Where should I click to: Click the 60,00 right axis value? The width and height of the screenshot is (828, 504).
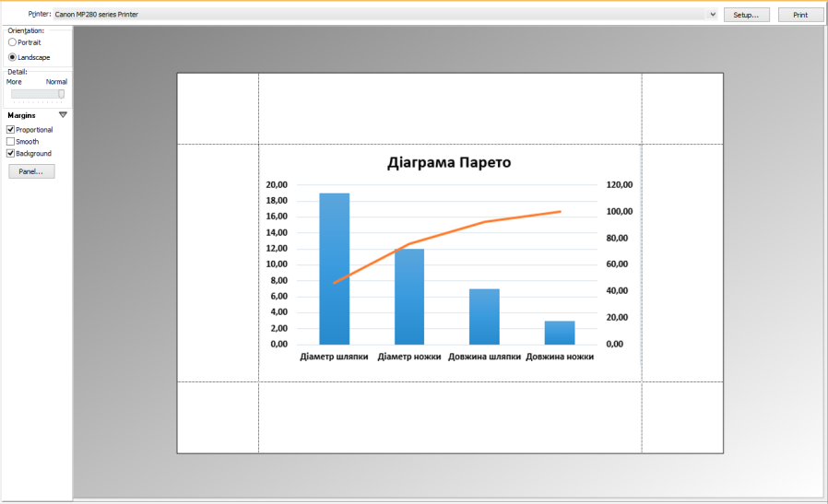coord(617,264)
